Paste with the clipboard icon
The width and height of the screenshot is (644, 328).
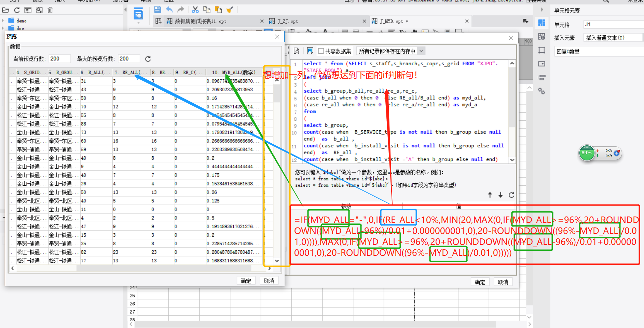(218, 10)
